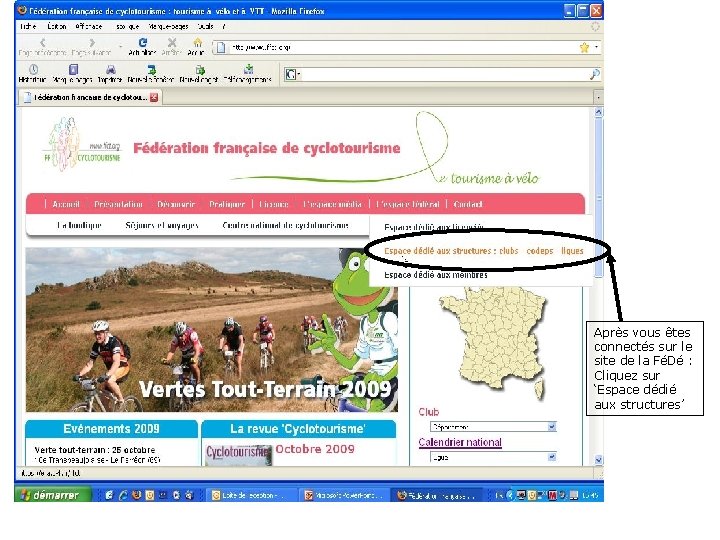Switch to the Microsoft PowerPoint taskbar window

pyautogui.click(x=345, y=495)
